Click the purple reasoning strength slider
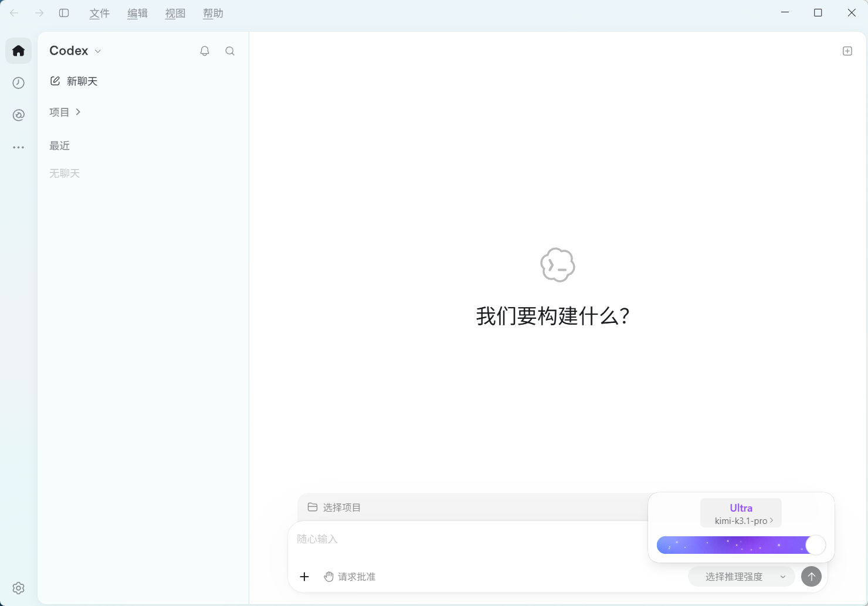The image size is (868, 606). tap(741, 545)
